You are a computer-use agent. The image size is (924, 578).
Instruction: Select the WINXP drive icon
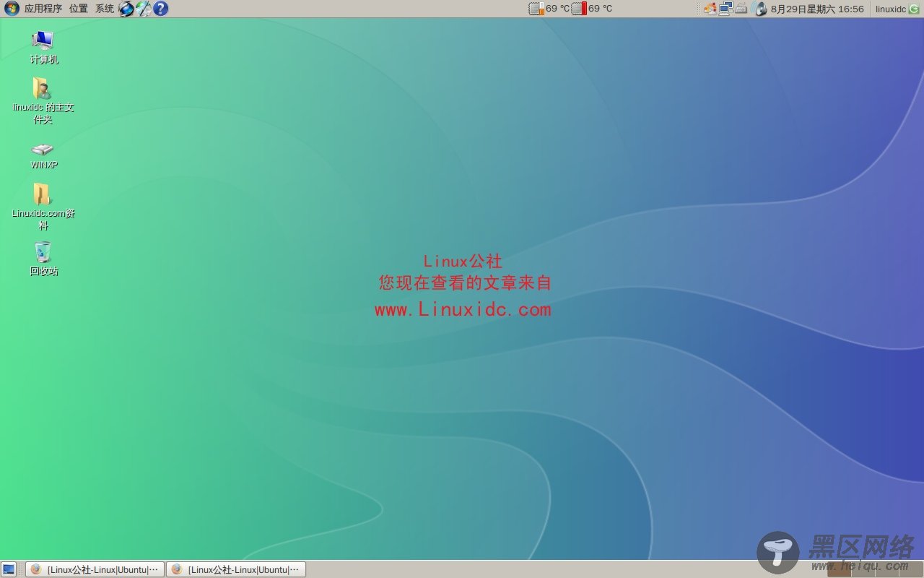[x=43, y=155]
